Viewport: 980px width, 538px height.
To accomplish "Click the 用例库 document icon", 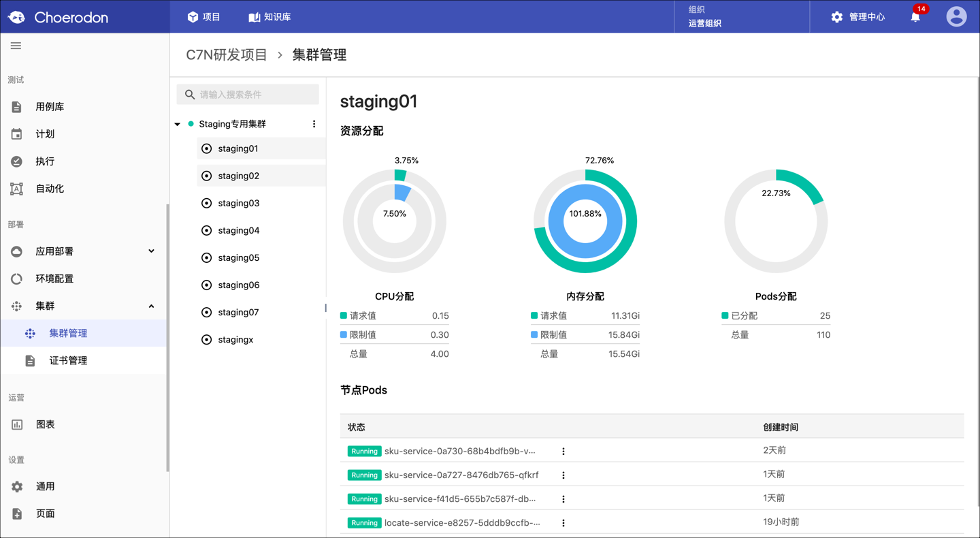I will point(17,107).
